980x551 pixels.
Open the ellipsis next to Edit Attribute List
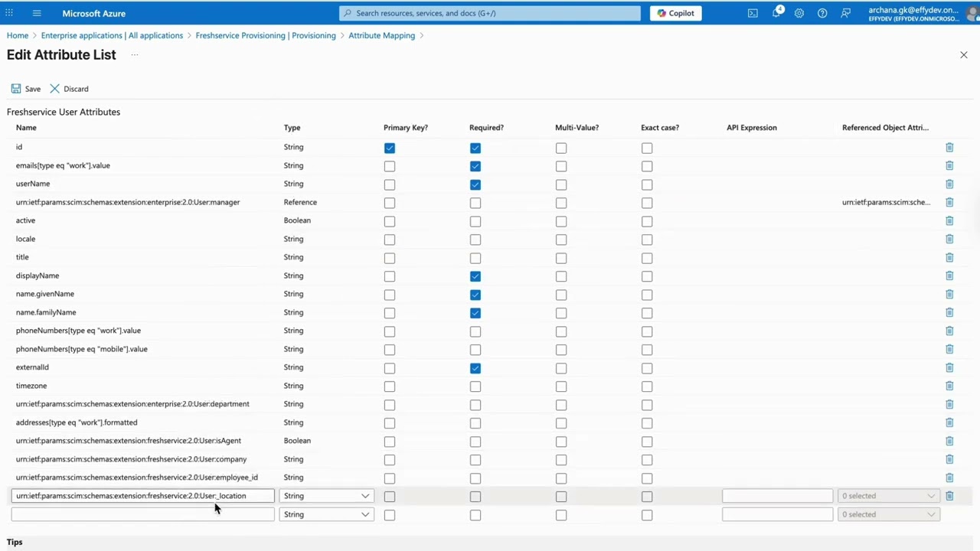[x=134, y=54]
